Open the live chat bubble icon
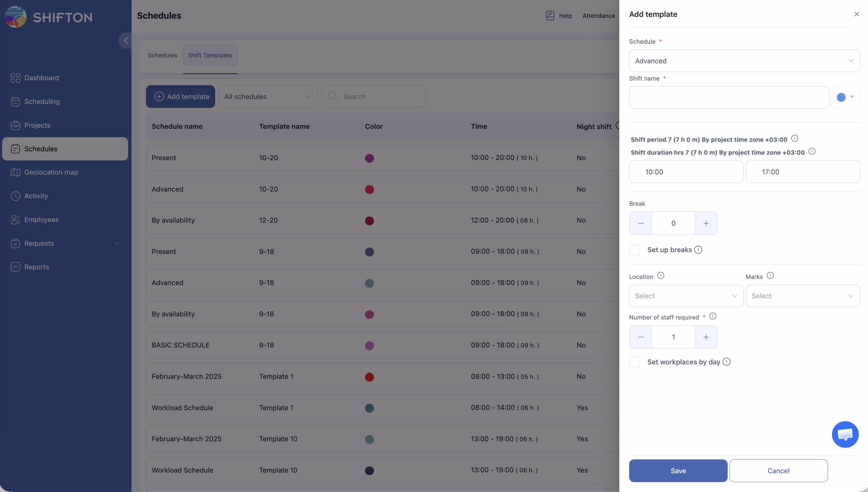Screen dimensions: 868x492 coord(845,434)
